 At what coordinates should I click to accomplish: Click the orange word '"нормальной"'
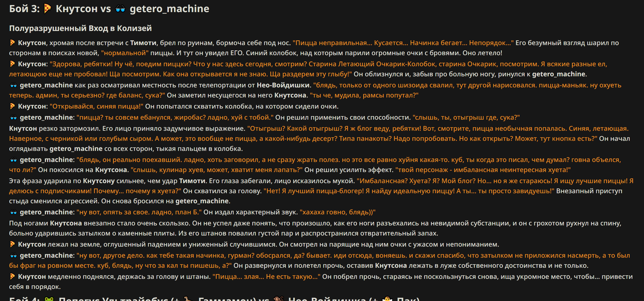[x=125, y=53]
